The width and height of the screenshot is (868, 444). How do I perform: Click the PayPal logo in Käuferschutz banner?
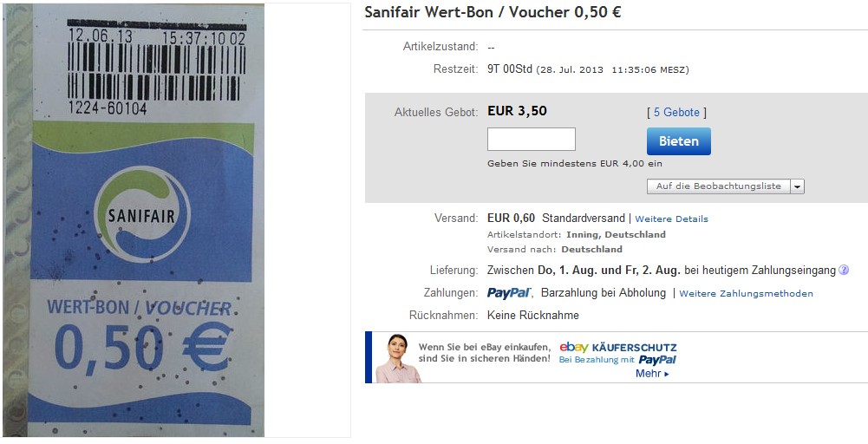pos(657,360)
